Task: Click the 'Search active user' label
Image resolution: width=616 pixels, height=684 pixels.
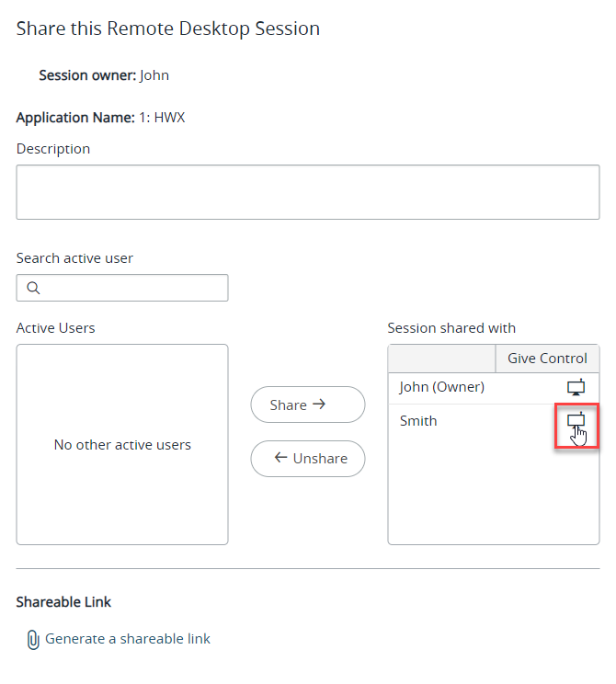Action: click(74, 258)
